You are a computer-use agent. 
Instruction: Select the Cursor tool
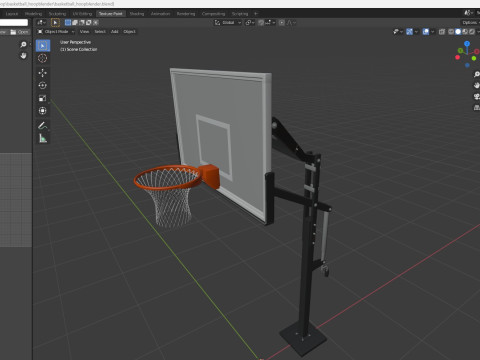tap(43, 58)
